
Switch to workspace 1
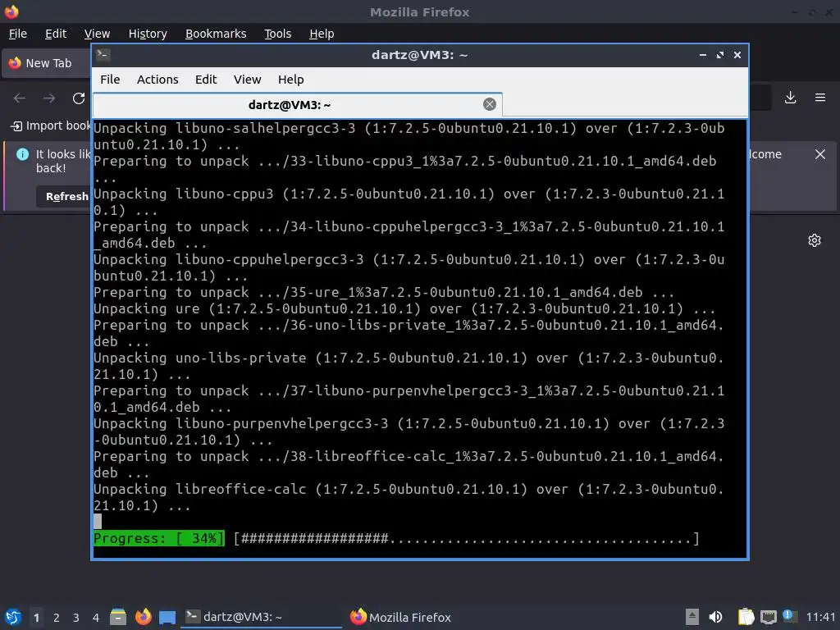point(36,618)
